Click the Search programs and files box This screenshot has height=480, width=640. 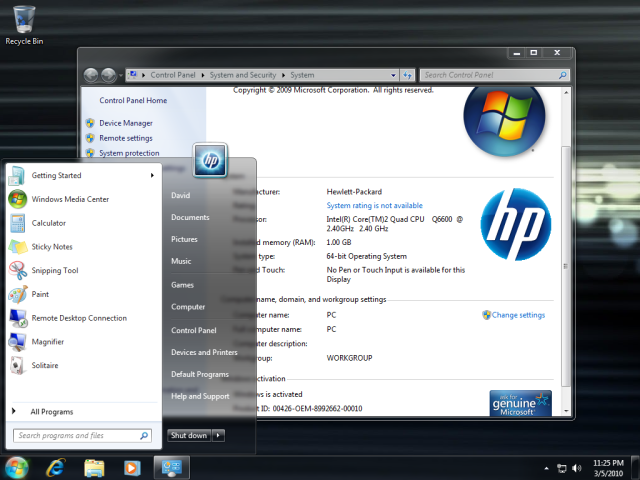pyautogui.click(x=82, y=436)
